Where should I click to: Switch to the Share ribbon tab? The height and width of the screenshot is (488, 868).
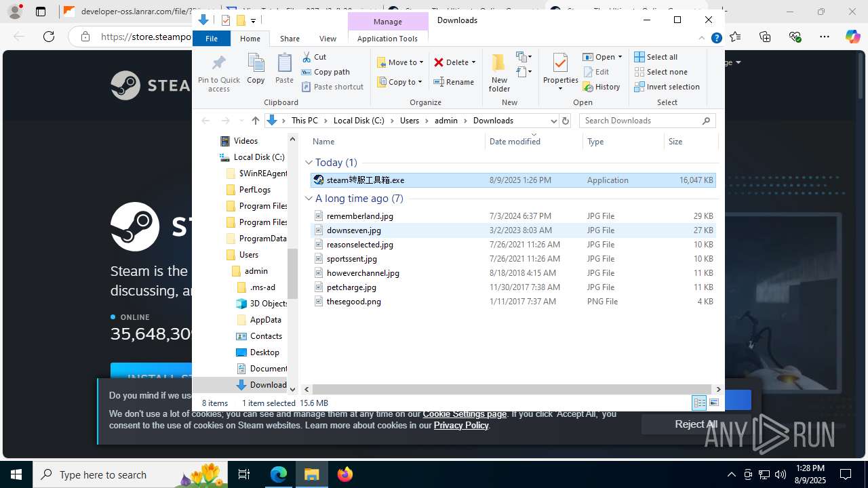[290, 39]
